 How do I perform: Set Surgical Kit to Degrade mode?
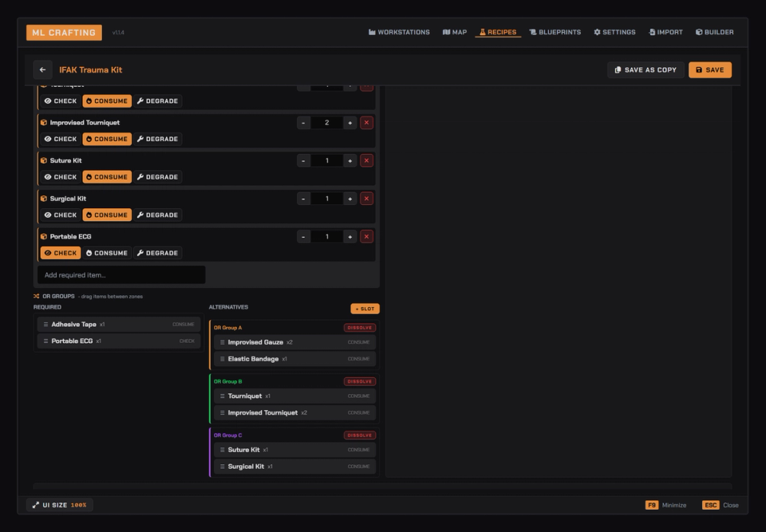tap(157, 215)
